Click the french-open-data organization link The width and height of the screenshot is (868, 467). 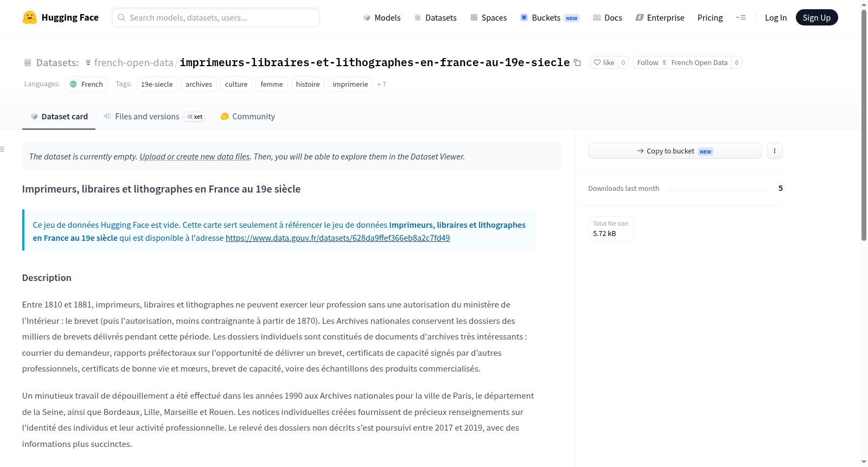pyautogui.click(x=133, y=63)
